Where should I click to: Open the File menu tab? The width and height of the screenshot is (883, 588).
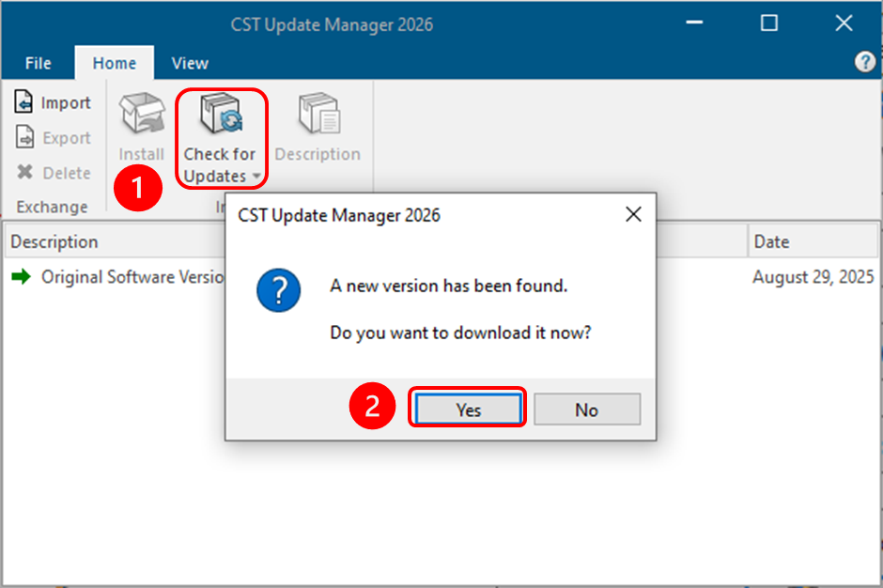[38, 64]
